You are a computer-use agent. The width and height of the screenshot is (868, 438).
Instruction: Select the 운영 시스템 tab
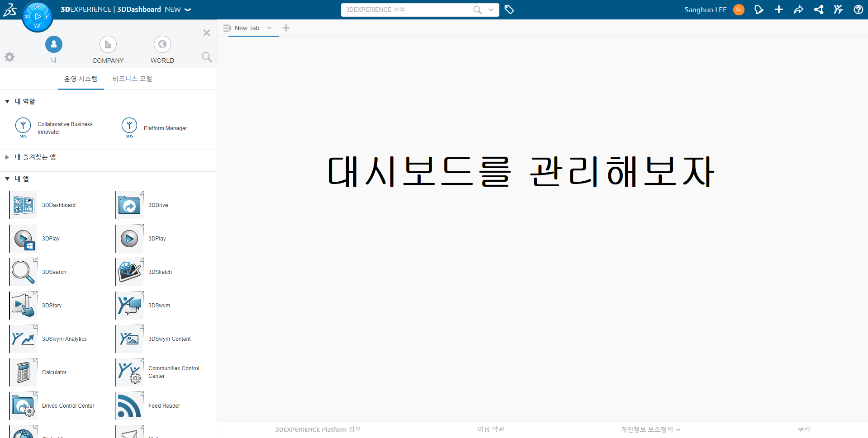coord(81,79)
